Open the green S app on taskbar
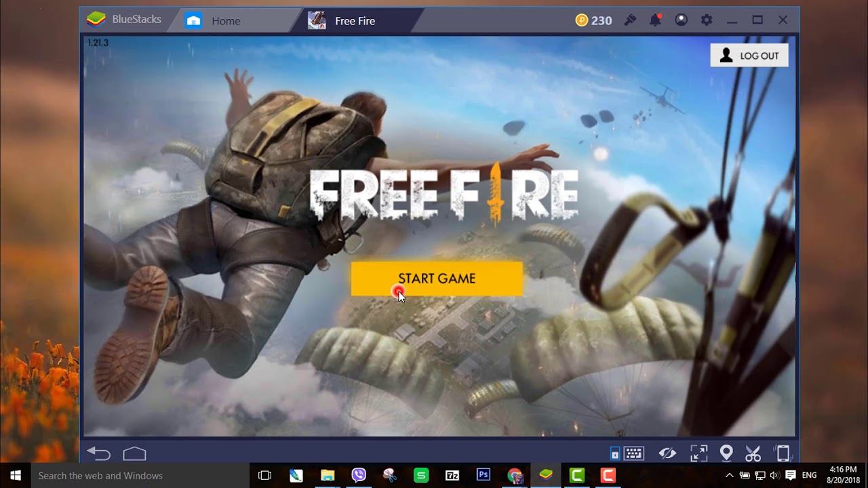This screenshot has height=488, width=868. [421, 475]
